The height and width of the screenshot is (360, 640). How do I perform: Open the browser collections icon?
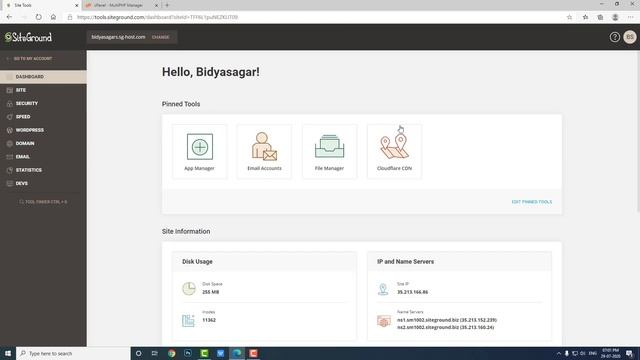pos(600,17)
